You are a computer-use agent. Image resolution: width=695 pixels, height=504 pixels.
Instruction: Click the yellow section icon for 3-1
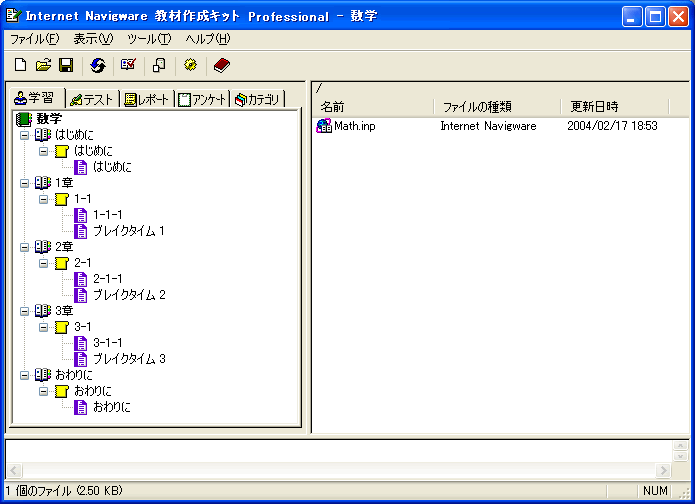point(62,327)
